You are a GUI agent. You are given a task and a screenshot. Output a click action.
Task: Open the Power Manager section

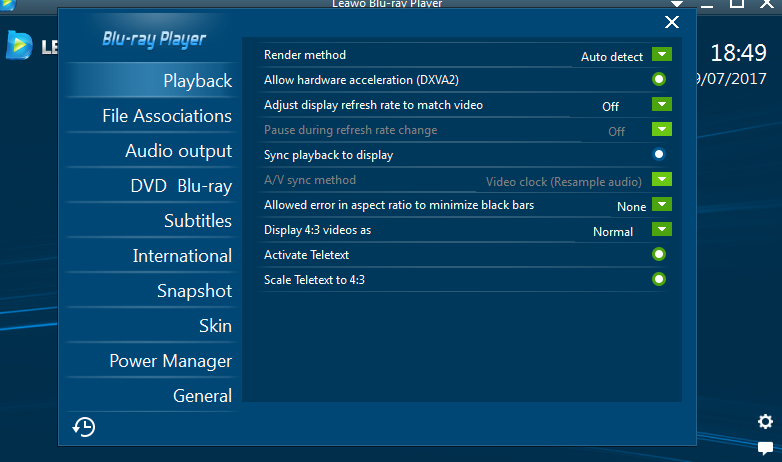click(x=170, y=361)
